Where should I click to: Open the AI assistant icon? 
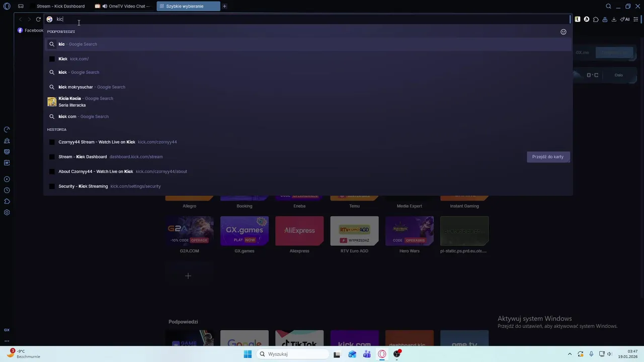625,19
